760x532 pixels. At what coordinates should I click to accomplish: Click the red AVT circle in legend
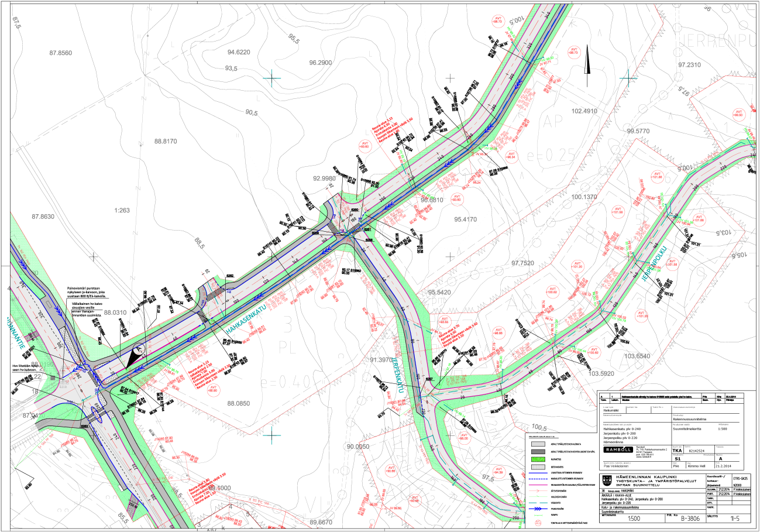tap(538, 523)
